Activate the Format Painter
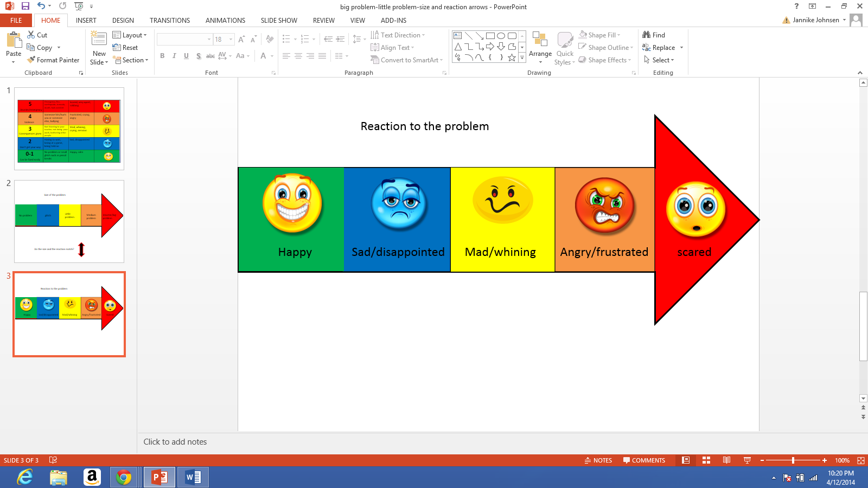This screenshot has width=868, height=488. point(53,60)
